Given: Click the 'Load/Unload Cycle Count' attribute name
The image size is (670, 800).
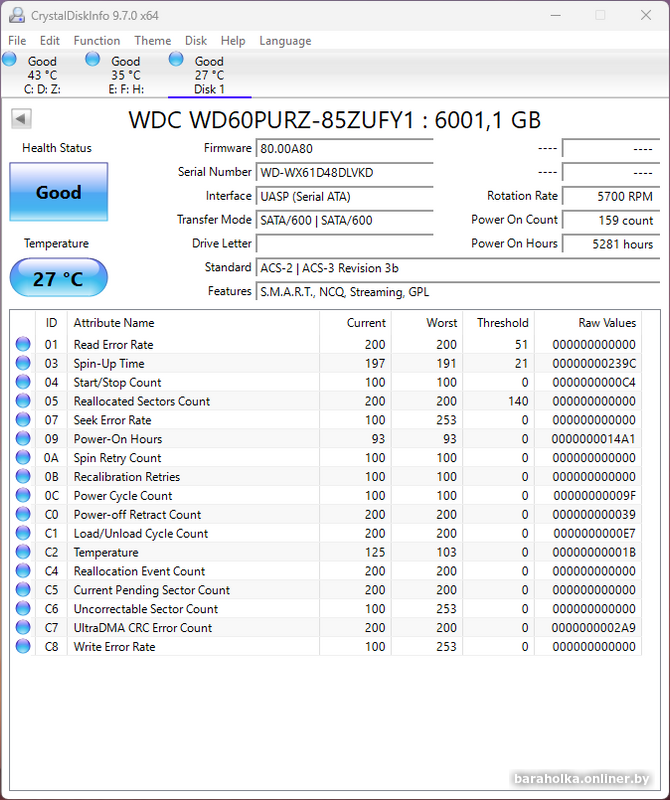Looking at the screenshot, I should (x=141, y=533).
